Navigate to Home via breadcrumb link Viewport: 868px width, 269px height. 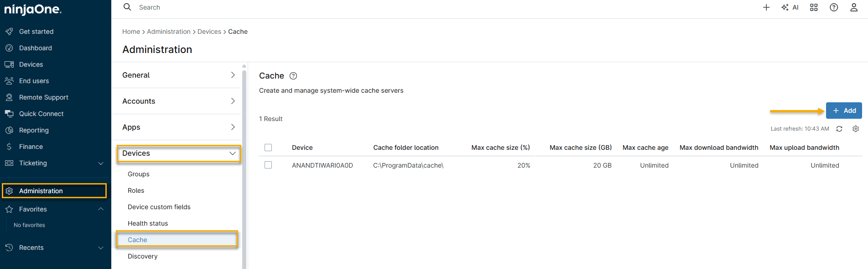(x=131, y=31)
